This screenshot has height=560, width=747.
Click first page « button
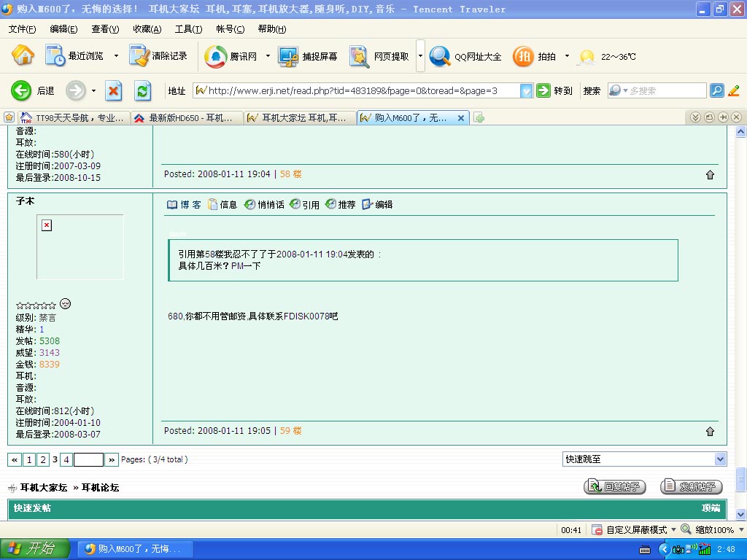(15, 459)
